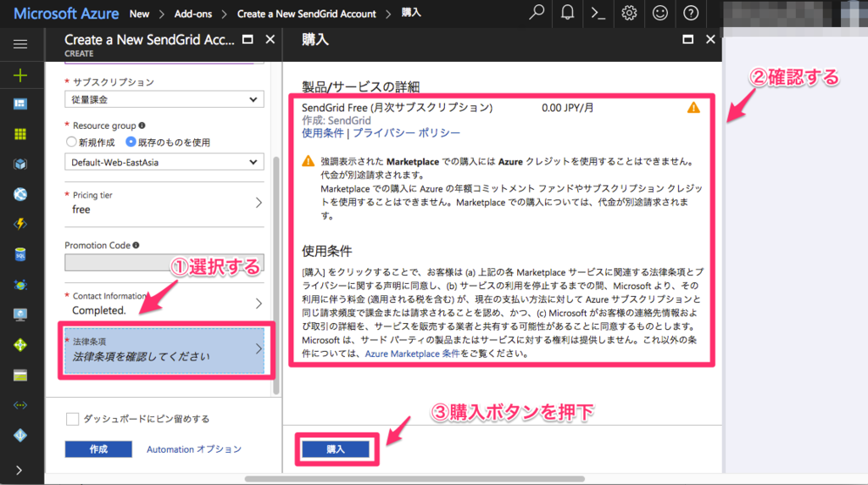The width and height of the screenshot is (868, 485).
Task: Select 新規作成 radio button
Action: coord(71,142)
